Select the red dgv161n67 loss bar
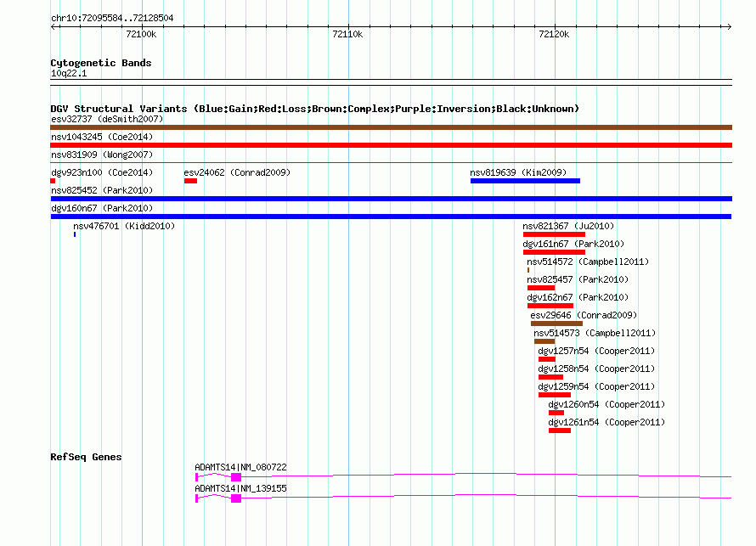Image resolution: width=756 pixels, height=546 pixels. (x=554, y=252)
